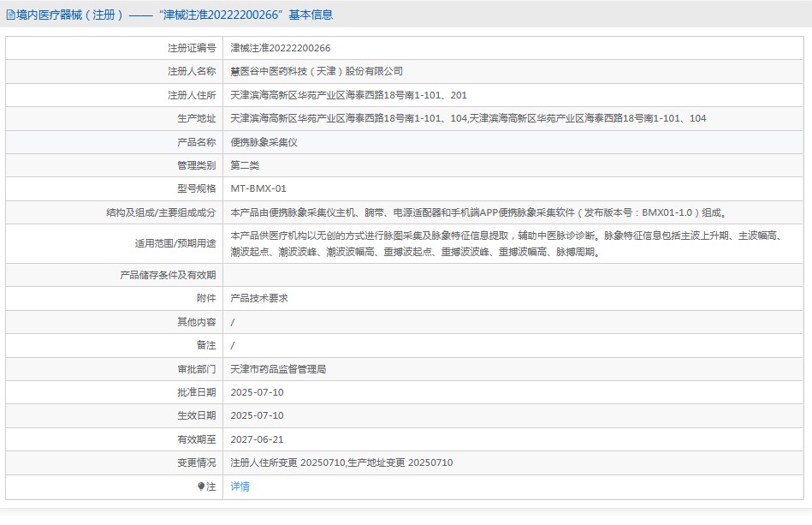This screenshot has height=525, width=812.
Task: Click attachment value 产品技术要求
Action: [259, 298]
